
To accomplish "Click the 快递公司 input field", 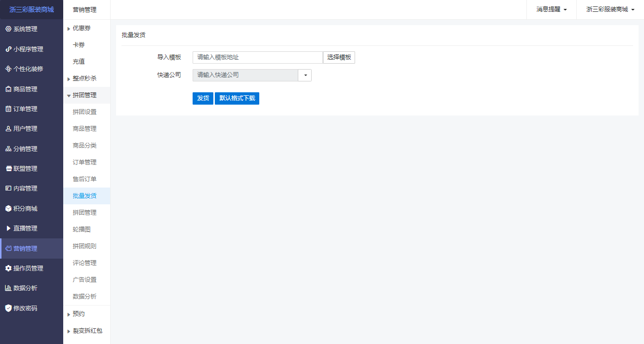I will click(x=245, y=75).
